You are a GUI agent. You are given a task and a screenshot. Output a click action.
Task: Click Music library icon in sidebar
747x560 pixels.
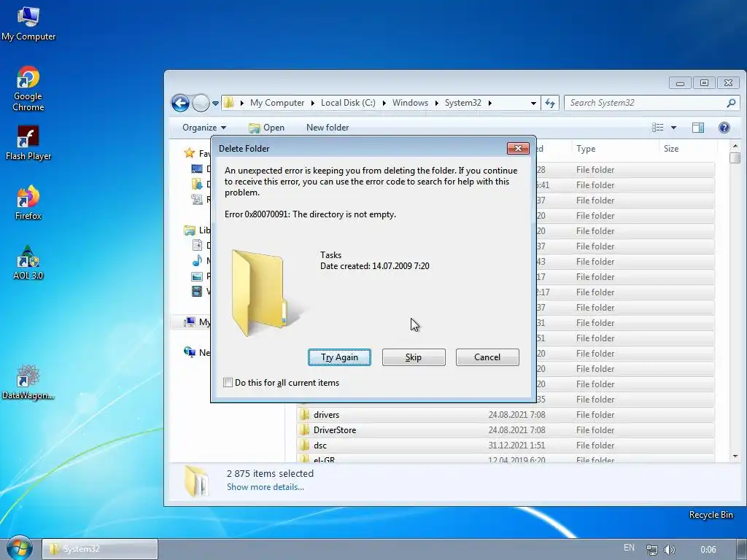point(197,260)
